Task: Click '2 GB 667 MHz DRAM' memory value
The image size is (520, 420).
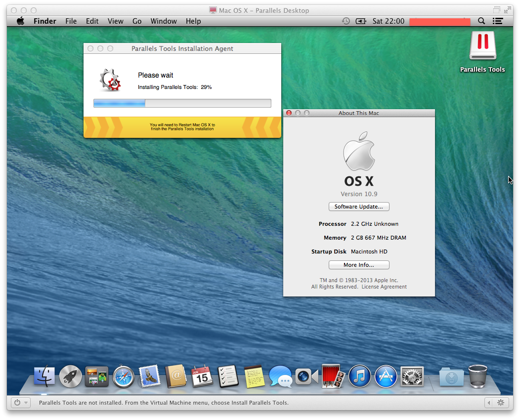Action: point(379,238)
